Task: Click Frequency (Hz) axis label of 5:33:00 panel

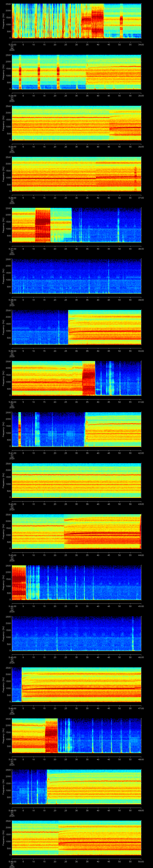Action: tap(3, 21)
